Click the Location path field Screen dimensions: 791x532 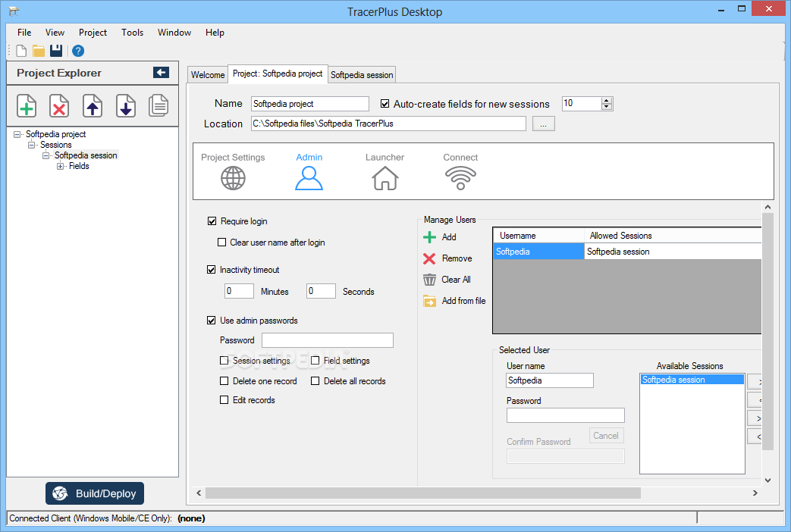(388, 124)
